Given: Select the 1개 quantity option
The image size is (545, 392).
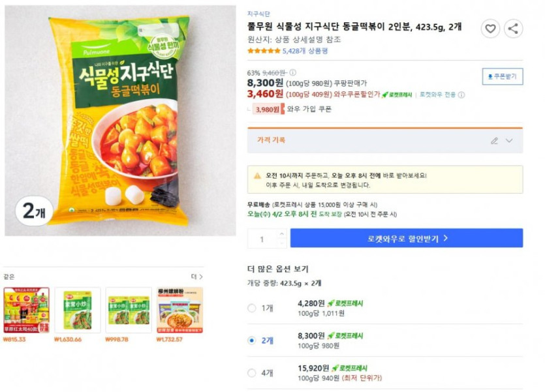Looking at the screenshot, I should [252, 308].
